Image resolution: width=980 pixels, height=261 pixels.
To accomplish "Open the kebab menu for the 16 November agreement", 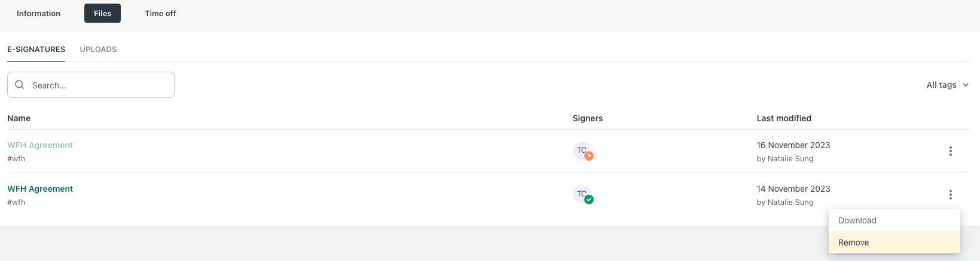I will tap(950, 151).
